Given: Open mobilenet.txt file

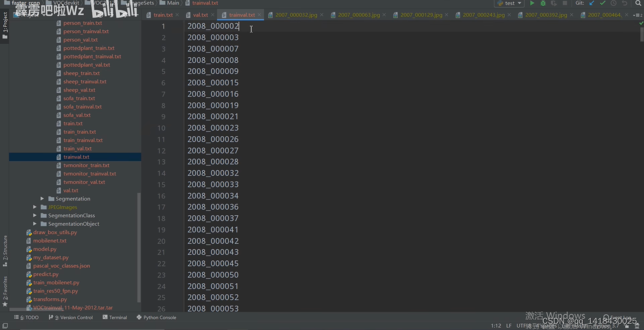Looking at the screenshot, I should pyautogui.click(x=50, y=241).
